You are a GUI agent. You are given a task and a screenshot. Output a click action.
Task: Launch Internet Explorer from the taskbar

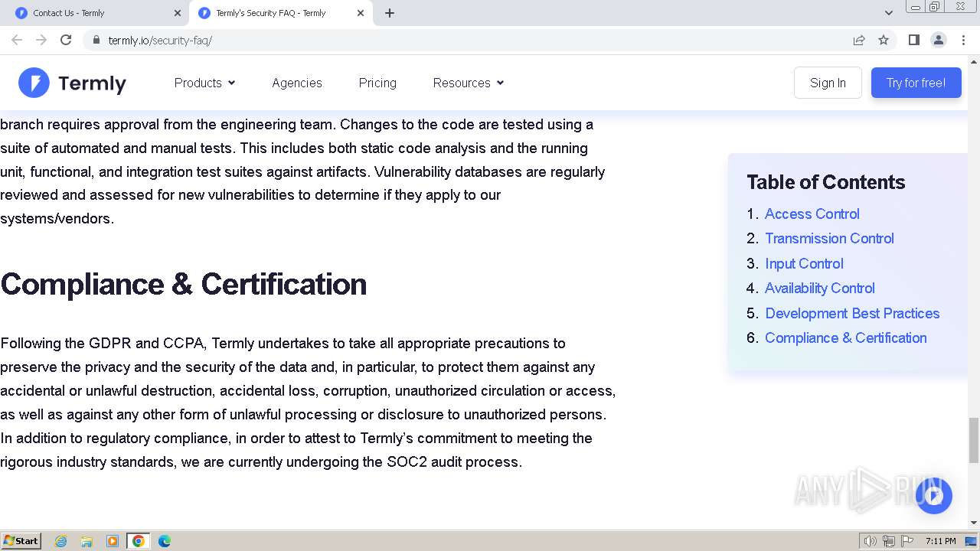pyautogui.click(x=61, y=541)
